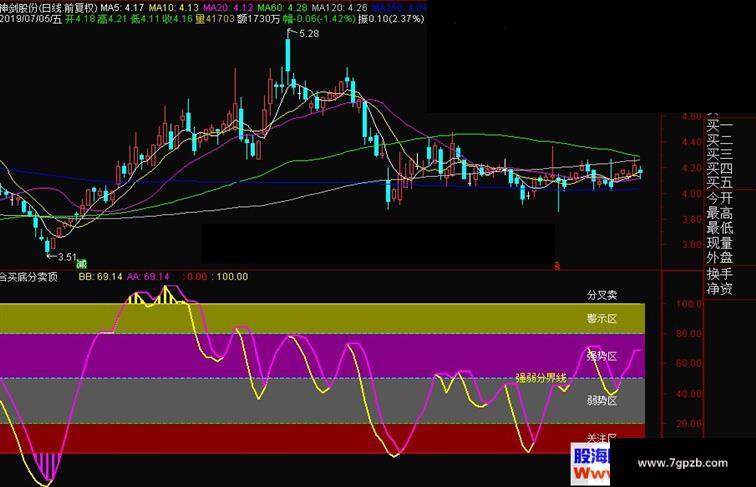Click the tall cyan candlestick at the 5.28 peak

288,55
